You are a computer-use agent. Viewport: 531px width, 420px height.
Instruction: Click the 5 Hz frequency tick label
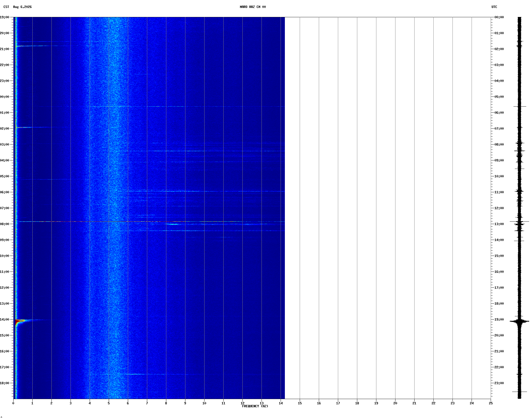point(109,403)
